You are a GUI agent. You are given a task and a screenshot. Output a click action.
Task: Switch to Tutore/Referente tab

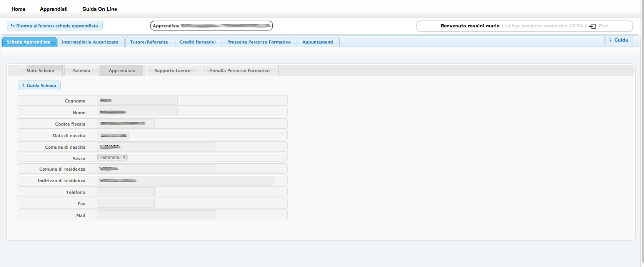(149, 42)
